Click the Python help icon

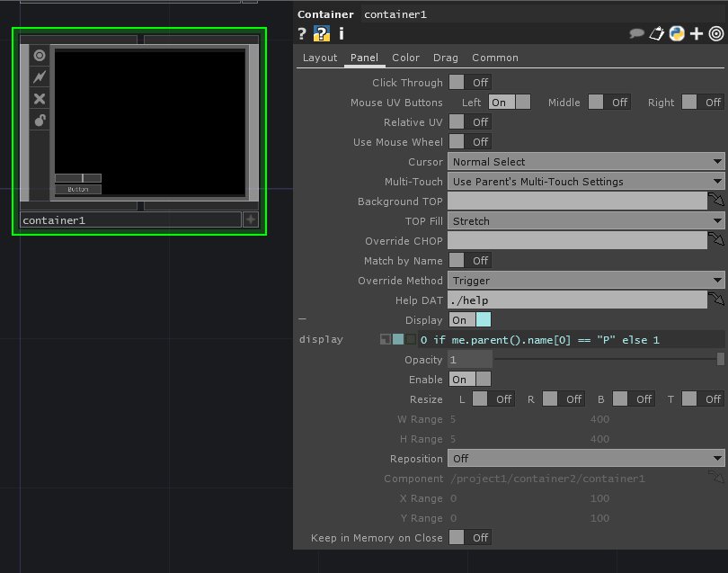click(322, 34)
